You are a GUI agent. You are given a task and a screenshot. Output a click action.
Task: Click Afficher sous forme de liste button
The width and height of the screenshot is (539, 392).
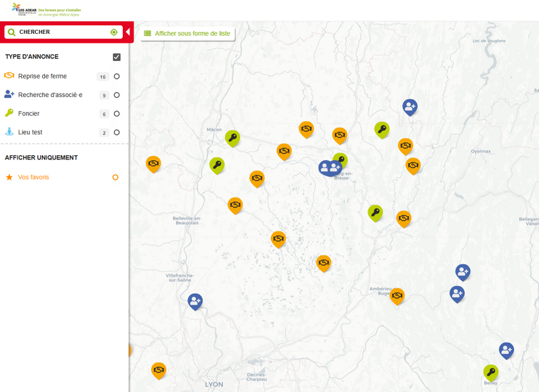pyautogui.click(x=187, y=33)
